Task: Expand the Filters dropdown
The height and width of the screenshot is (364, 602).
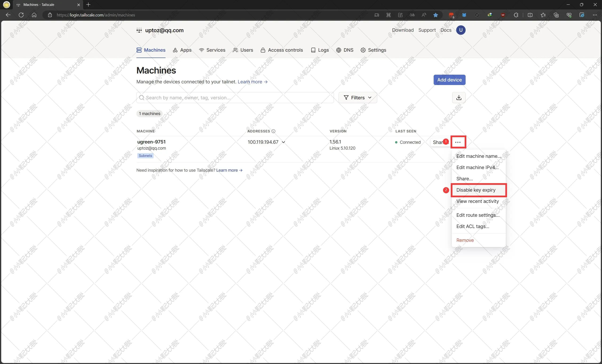Action: [x=358, y=98]
